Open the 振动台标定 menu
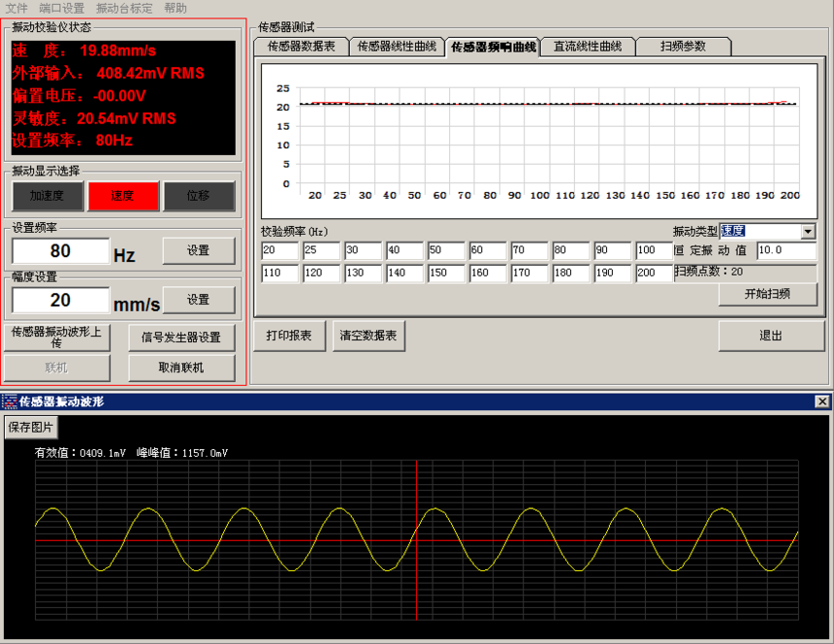Viewport: 834px width, 644px height. pyautogui.click(x=124, y=8)
